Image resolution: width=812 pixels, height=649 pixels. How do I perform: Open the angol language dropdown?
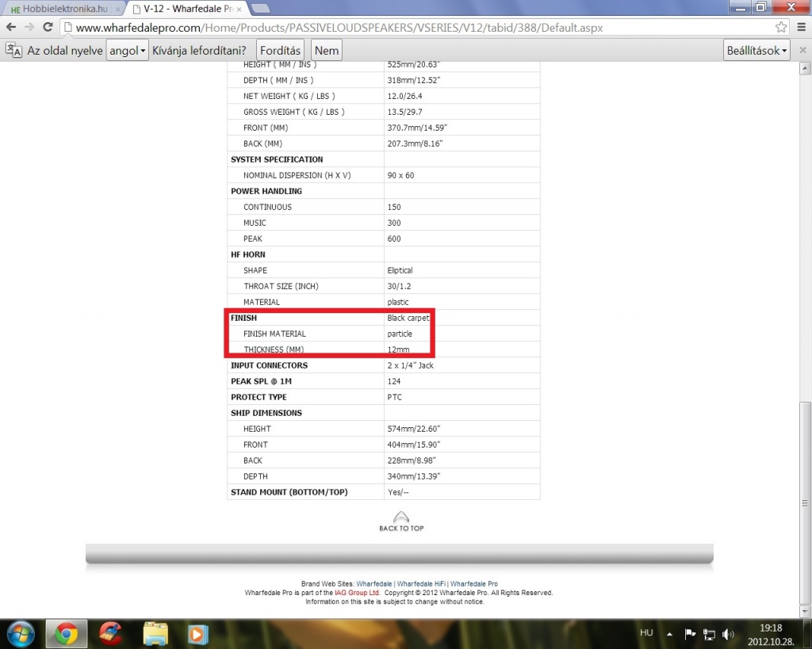[128, 50]
